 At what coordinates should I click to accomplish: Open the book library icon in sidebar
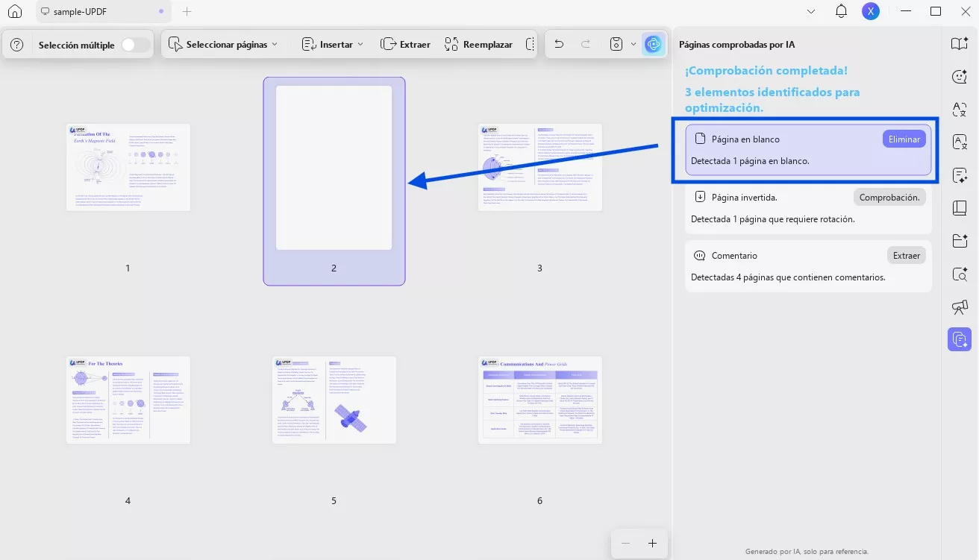click(x=959, y=208)
